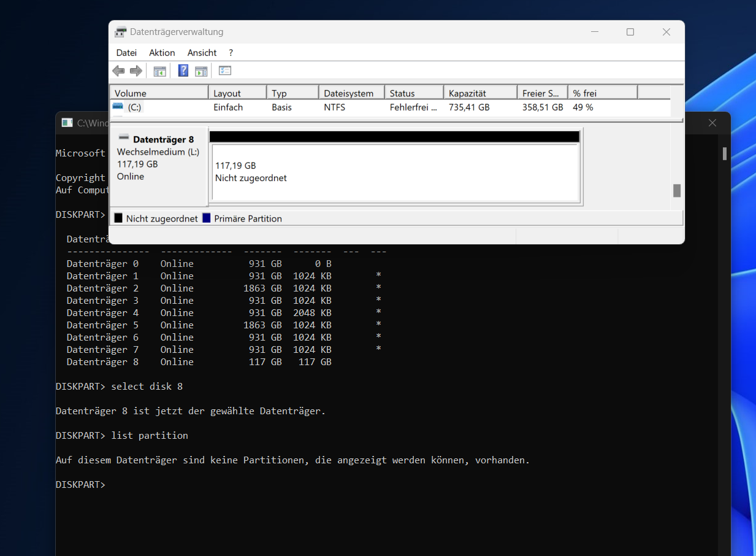Click the command prompt window title icon

coord(67,123)
